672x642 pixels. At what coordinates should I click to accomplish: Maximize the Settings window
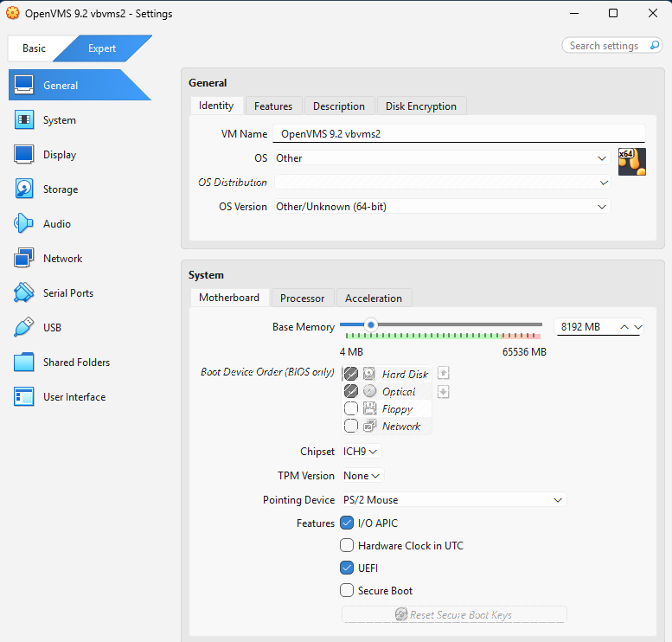613,13
